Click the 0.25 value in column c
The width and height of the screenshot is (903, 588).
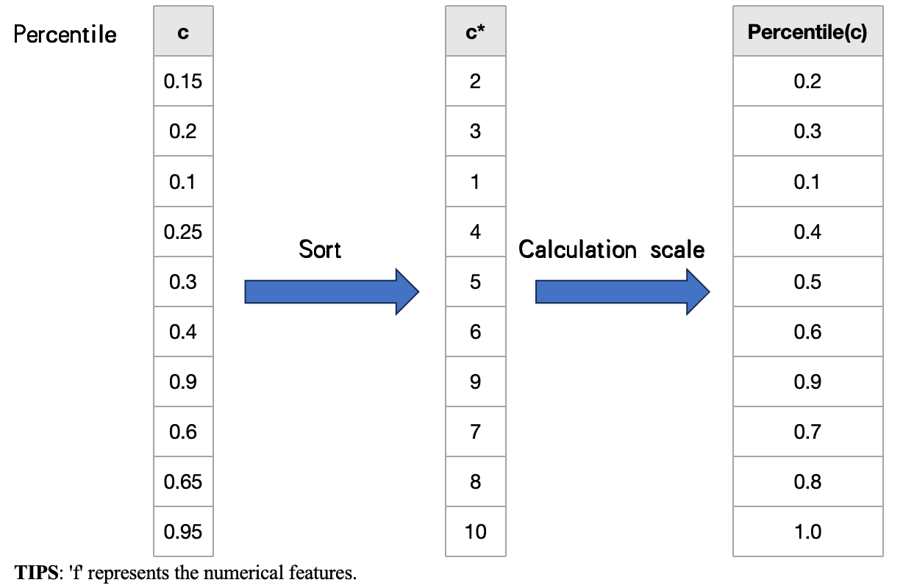click(183, 232)
